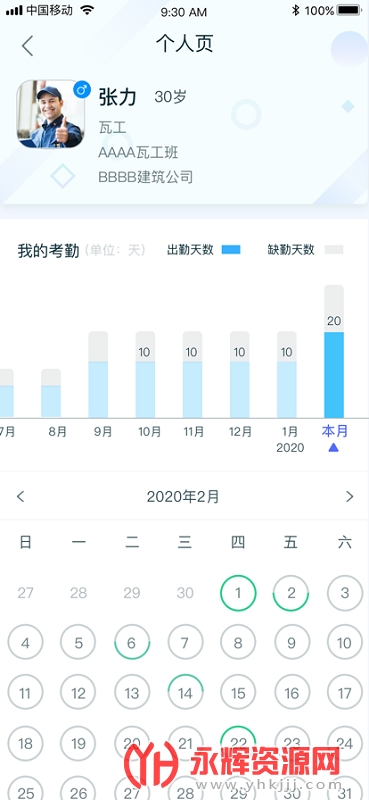
Task: Select calendar day 2
Action: (291, 593)
